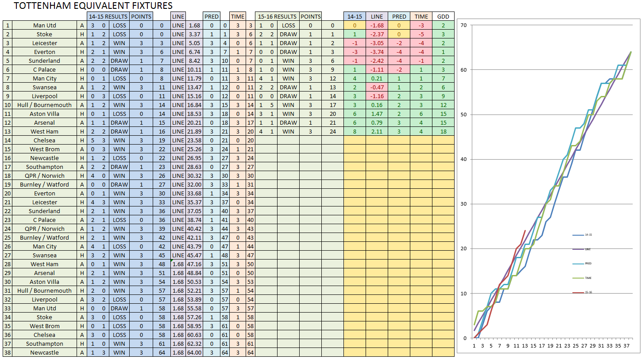Viewport: 644px width, 359px height.
Task: Select the 1.47 difference cell
Action: [377, 114]
